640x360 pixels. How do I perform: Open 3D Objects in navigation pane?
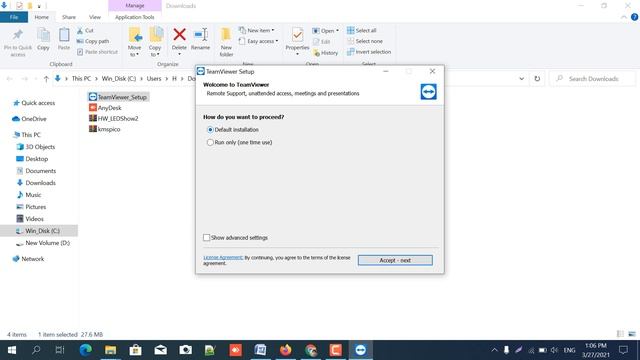point(36,147)
